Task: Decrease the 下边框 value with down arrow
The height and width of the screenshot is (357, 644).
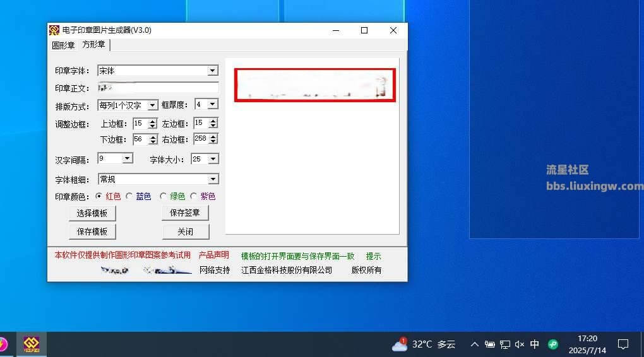Action: (x=153, y=142)
